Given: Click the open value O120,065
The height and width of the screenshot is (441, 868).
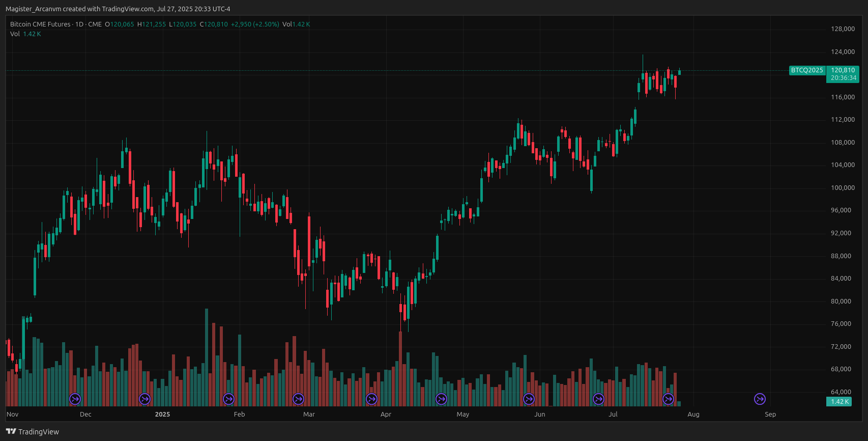Looking at the screenshot, I should 120,24.
